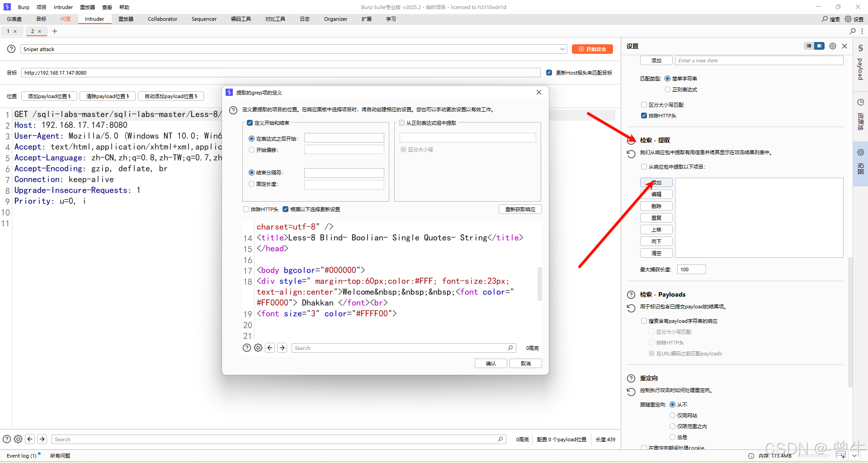Open the Organizer tab
Screen dimensions: 868x463
click(335, 19)
